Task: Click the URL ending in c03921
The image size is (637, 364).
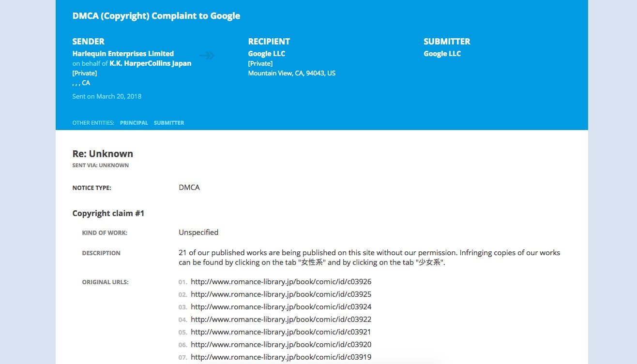Action: click(281, 332)
